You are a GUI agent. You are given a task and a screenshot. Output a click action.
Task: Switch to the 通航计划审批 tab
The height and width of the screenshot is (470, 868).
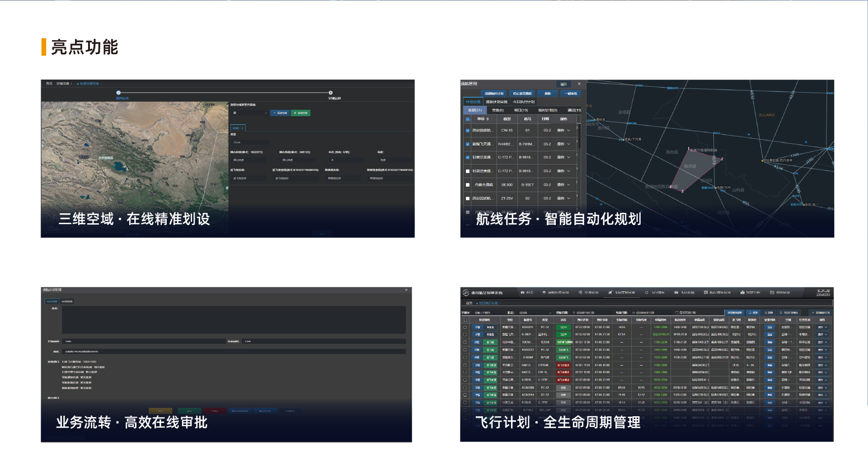tap(497, 102)
